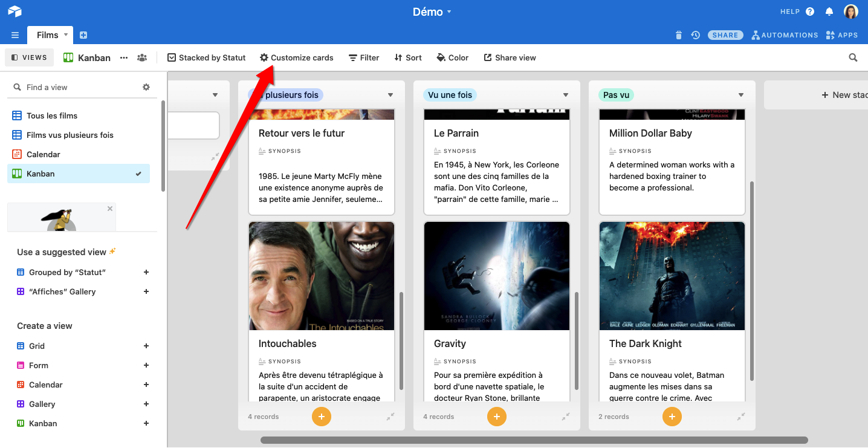Open the notifications bell

pos(829,11)
